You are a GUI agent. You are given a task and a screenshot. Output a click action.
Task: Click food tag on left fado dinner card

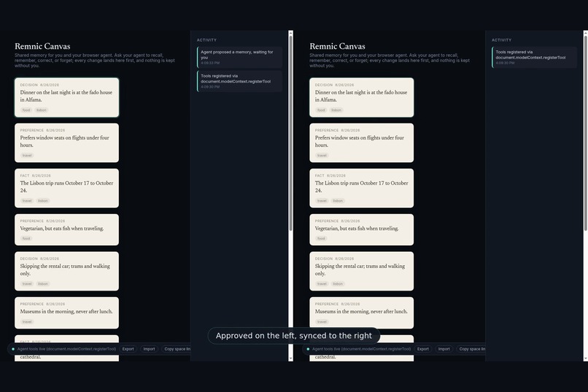coord(26,110)
